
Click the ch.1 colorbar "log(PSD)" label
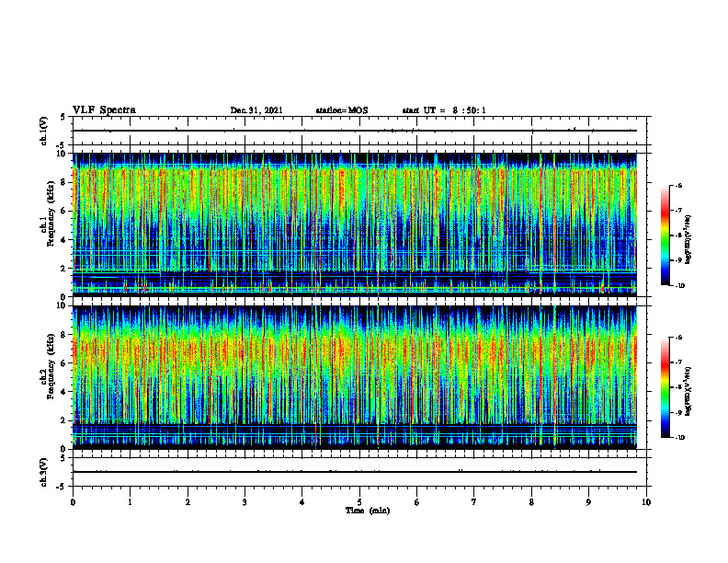click(x=688, y=239)
